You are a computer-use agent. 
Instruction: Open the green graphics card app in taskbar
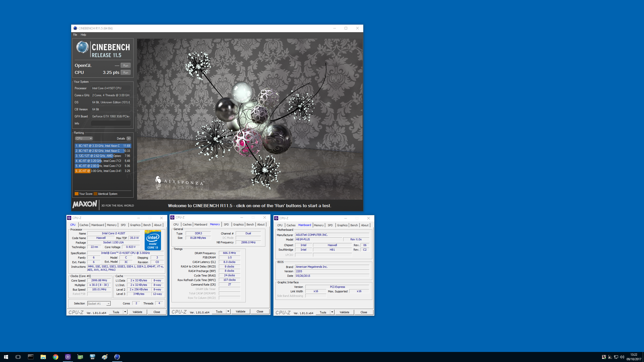pyautogui.click(x=80, y=357)
